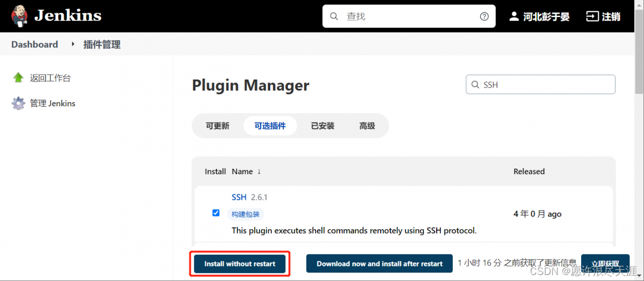Click the 构建包装 category tag
The height and width of the screenshot is (281, 644).
click(x=246, y=214)
